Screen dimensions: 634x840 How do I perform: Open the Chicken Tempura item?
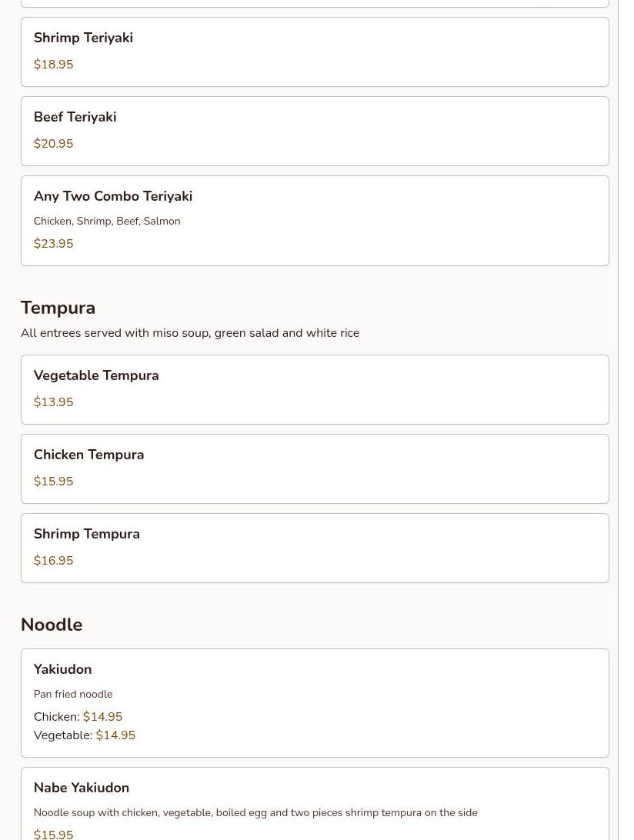point(88,455)
